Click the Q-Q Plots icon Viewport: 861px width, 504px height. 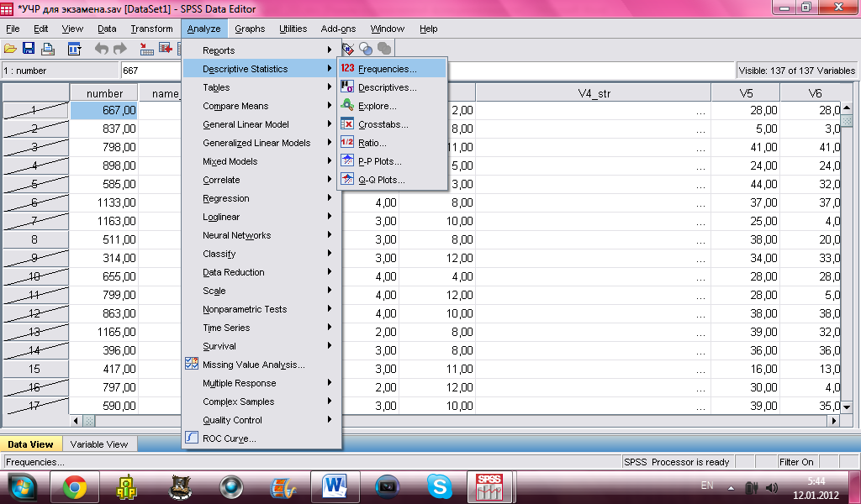coord(347,179)
